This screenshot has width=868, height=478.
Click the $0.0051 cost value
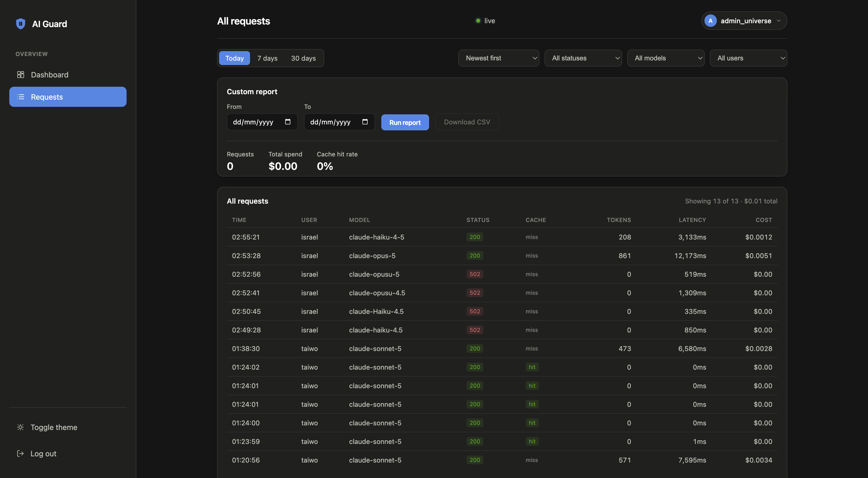pos(759,256)
